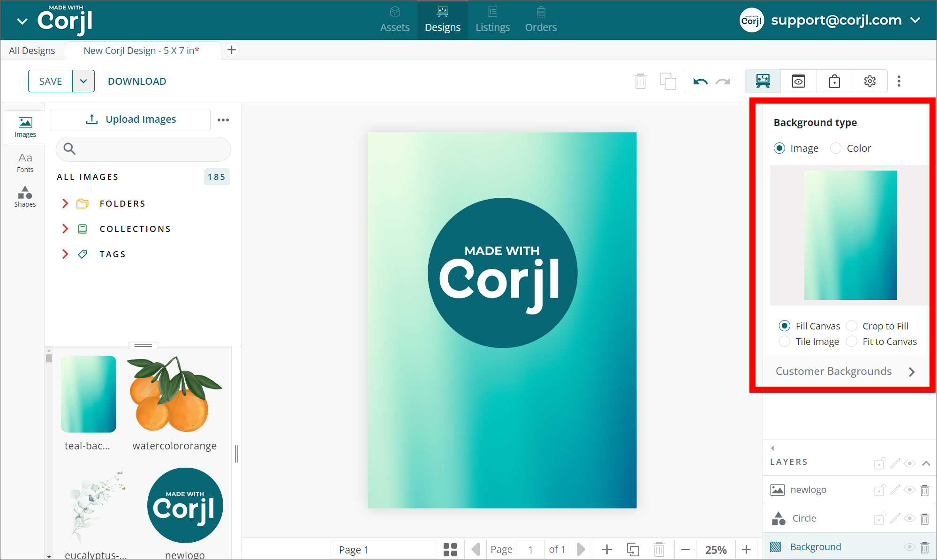Expand the COLLECTIONS tree section
Image resolution: width=937 pixels, height=560 pixels.
coord(65,229)
